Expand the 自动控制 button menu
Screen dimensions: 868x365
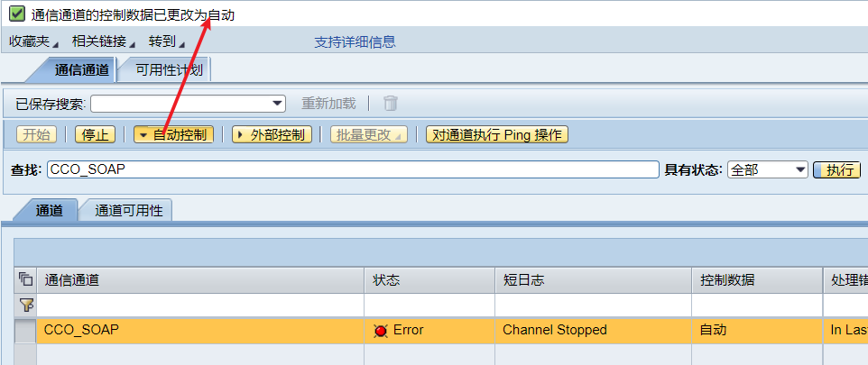pyautogui.click(x=174, y=134)
